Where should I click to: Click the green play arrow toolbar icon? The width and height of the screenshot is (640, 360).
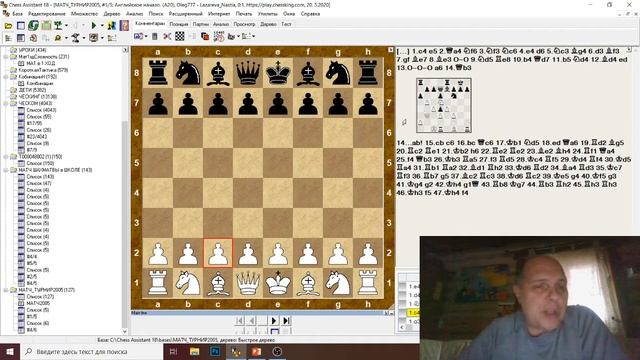tap(94, 26)
